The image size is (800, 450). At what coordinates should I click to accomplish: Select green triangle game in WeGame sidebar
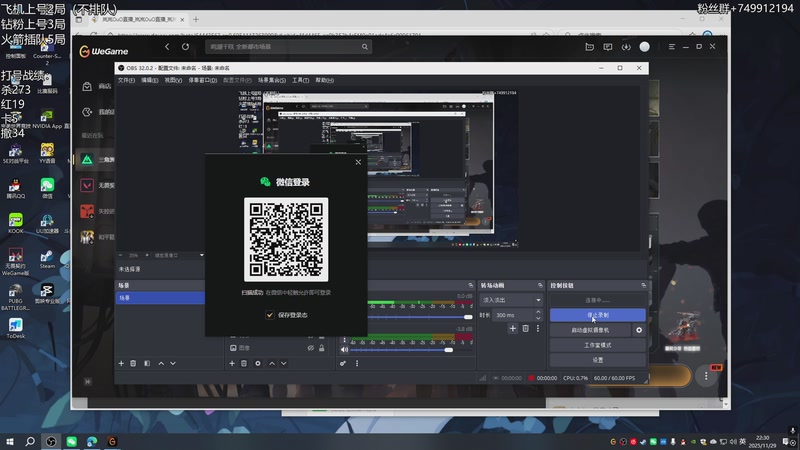tap(87, 160)
